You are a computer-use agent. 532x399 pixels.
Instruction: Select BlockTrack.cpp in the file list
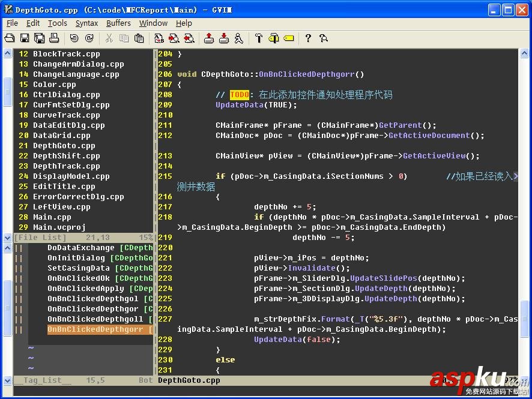(x=67, y=54)
